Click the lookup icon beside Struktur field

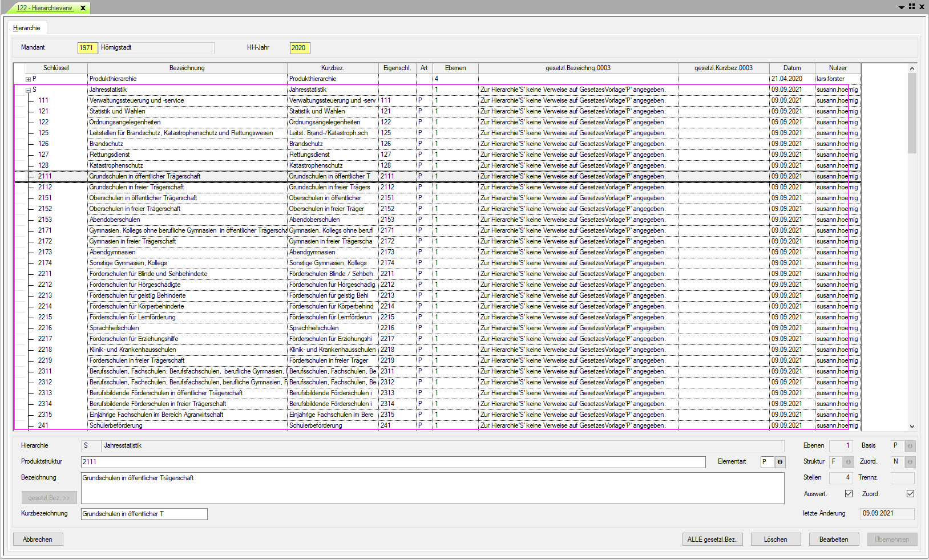click(x=849, y=462)
